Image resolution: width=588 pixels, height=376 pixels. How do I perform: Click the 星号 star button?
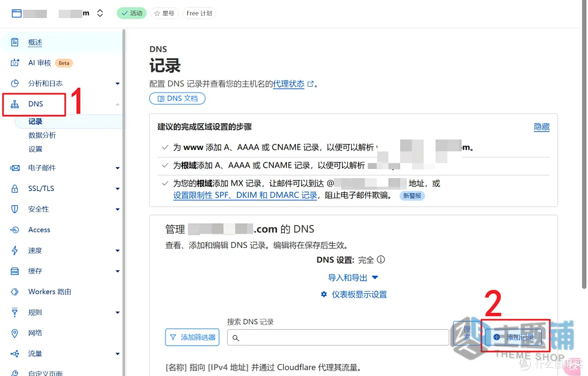[x=164, y=13]
